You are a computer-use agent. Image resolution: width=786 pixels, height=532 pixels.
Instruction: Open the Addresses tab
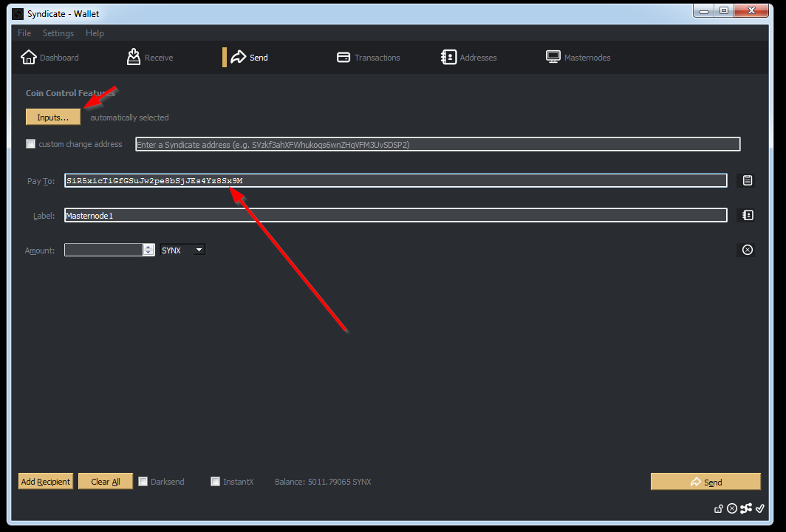pos(468,58)
